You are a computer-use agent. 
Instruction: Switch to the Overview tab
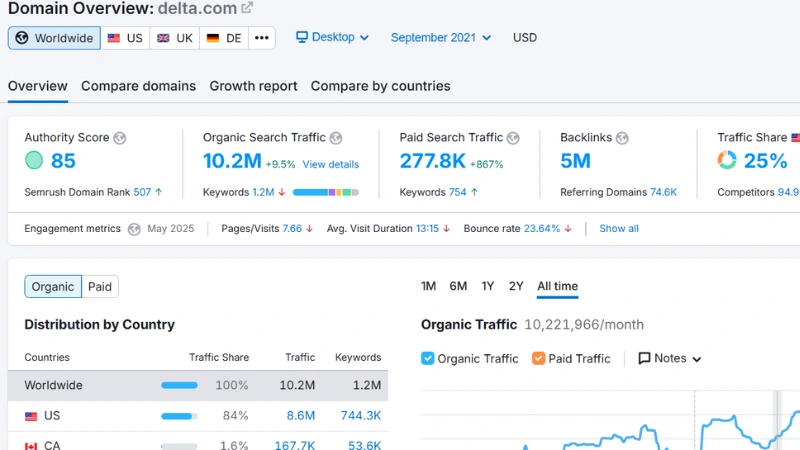coord(38,86)
